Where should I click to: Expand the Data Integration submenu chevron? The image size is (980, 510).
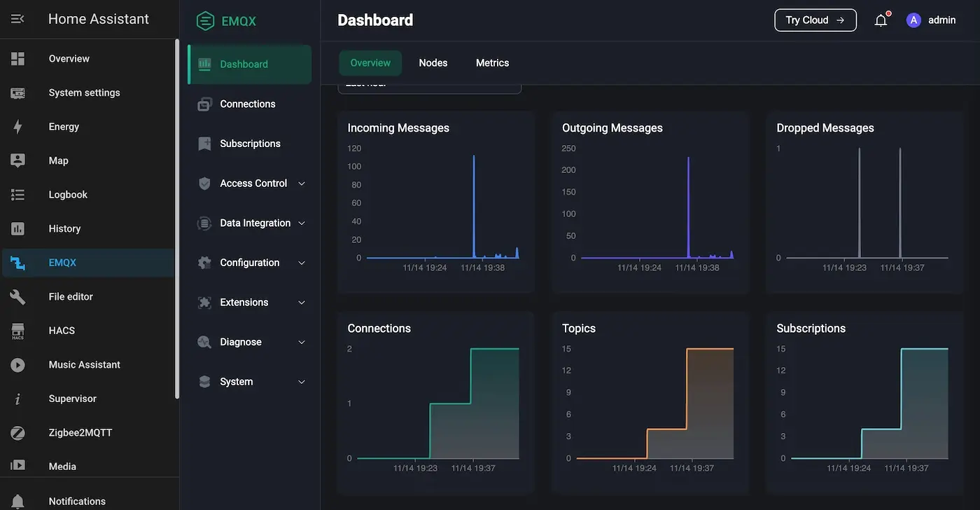pyautogui.click(x=302, y=223)
